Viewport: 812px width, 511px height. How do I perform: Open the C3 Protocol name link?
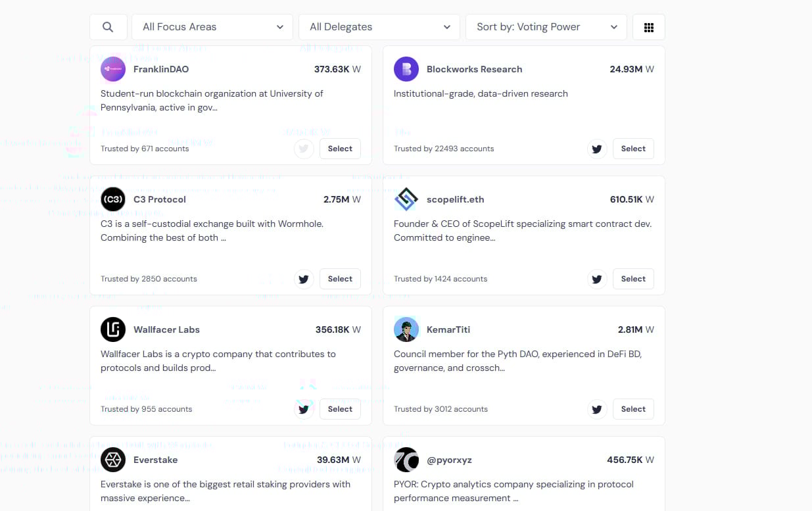pyautogui.click(x=160, y=199)
